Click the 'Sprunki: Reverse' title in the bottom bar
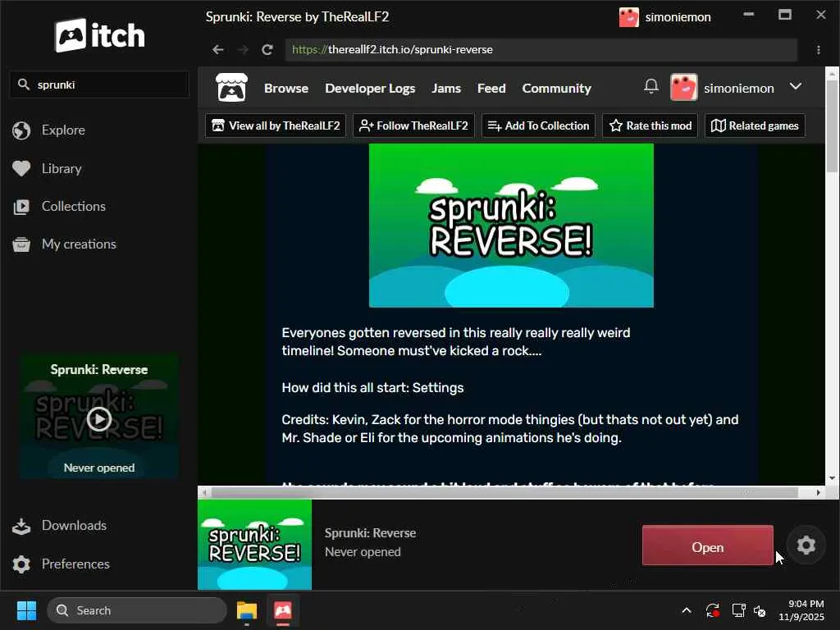 [x=370, y=533]
